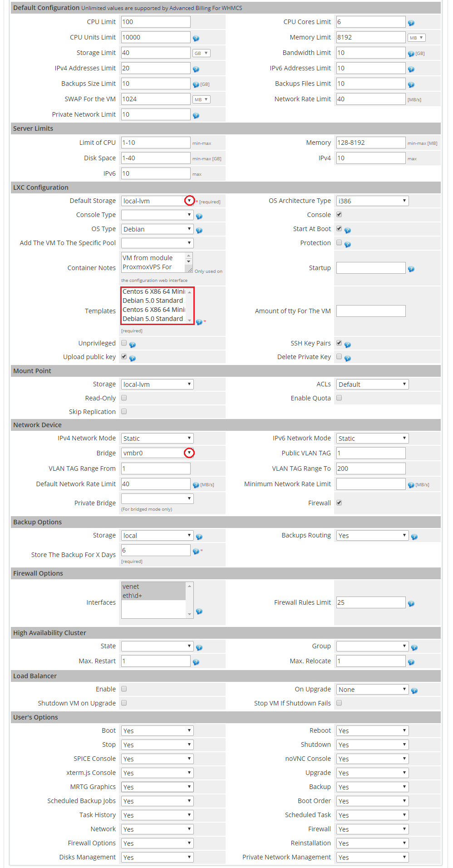
Task: Toggle Network Device Firewall checkbox
Action: point(339,503)
